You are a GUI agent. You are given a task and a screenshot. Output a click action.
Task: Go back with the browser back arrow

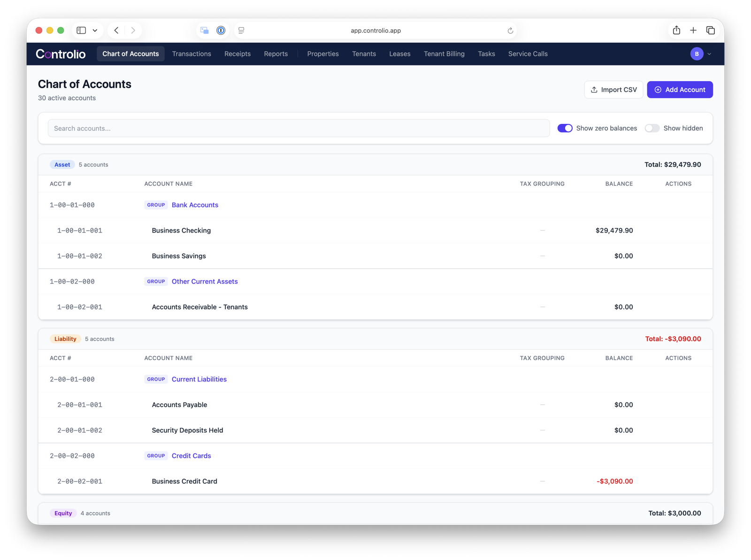(x=116, y=30)
